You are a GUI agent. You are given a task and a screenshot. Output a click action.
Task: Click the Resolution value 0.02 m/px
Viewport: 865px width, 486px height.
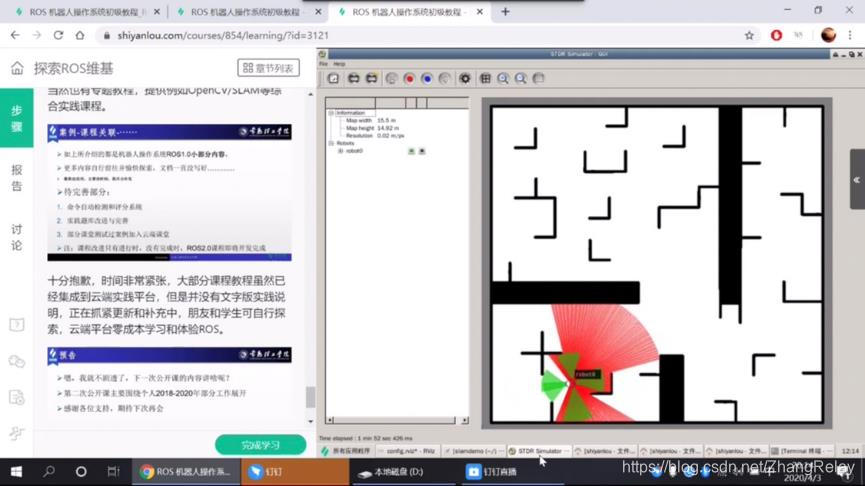[x=391, y=135]
